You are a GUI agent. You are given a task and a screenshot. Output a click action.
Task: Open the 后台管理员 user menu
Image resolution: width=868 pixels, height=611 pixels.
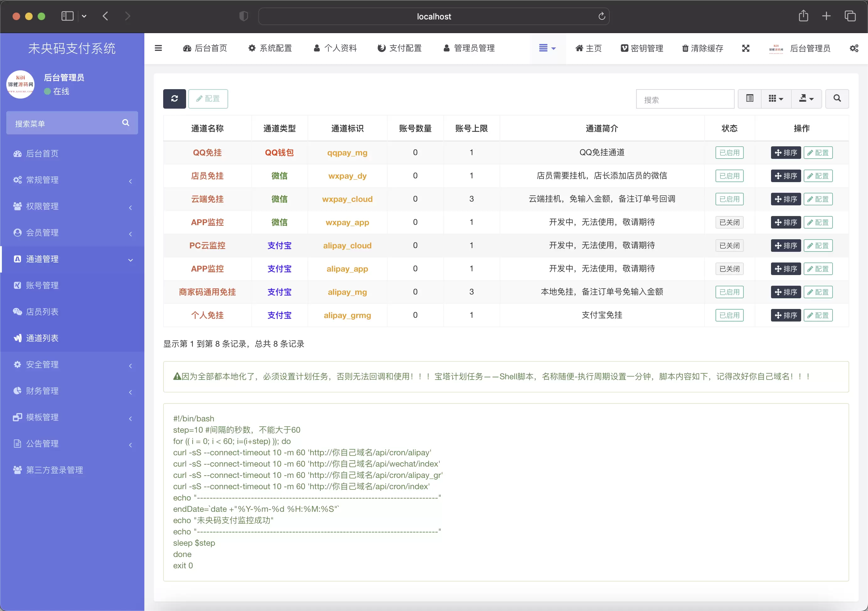coord(800,48)
